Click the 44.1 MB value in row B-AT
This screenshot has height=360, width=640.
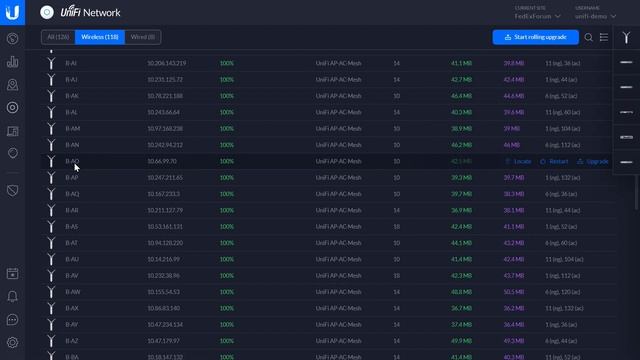pyautogui.click(x=462, y=243)
